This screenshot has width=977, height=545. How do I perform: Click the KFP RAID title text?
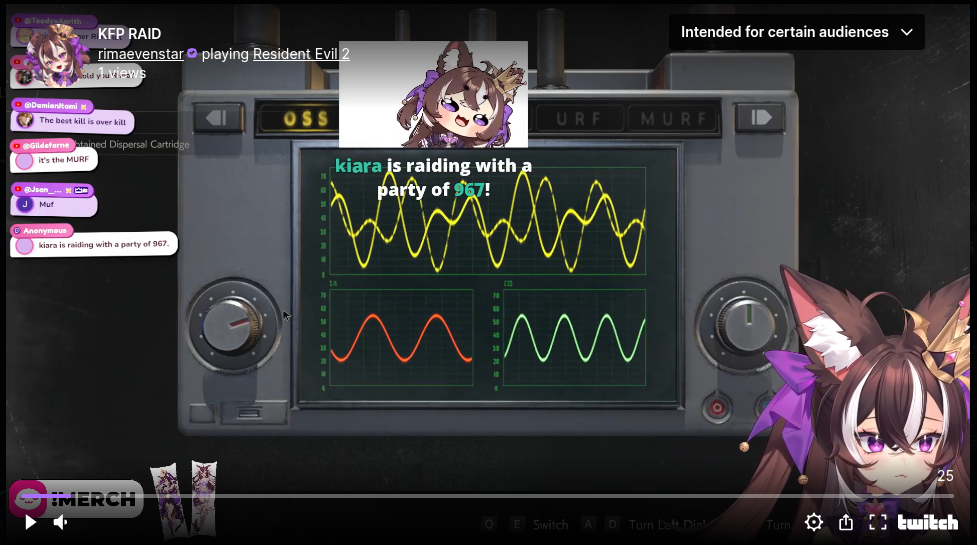(130, 34)
